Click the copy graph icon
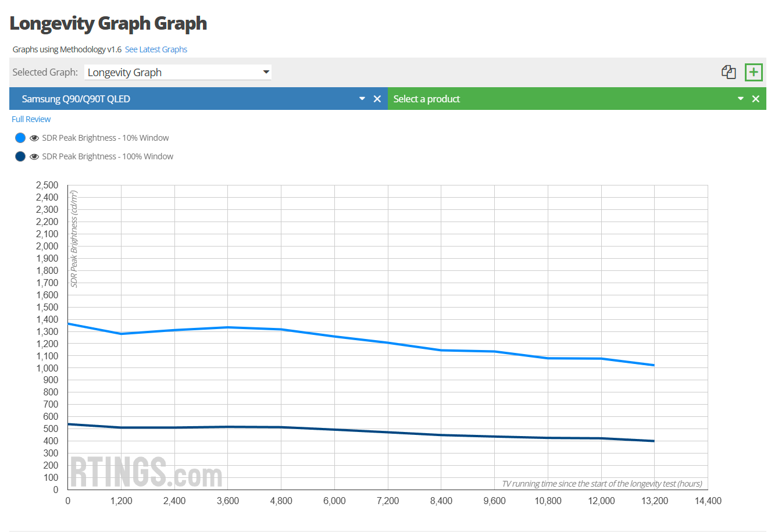 point(729,72)
